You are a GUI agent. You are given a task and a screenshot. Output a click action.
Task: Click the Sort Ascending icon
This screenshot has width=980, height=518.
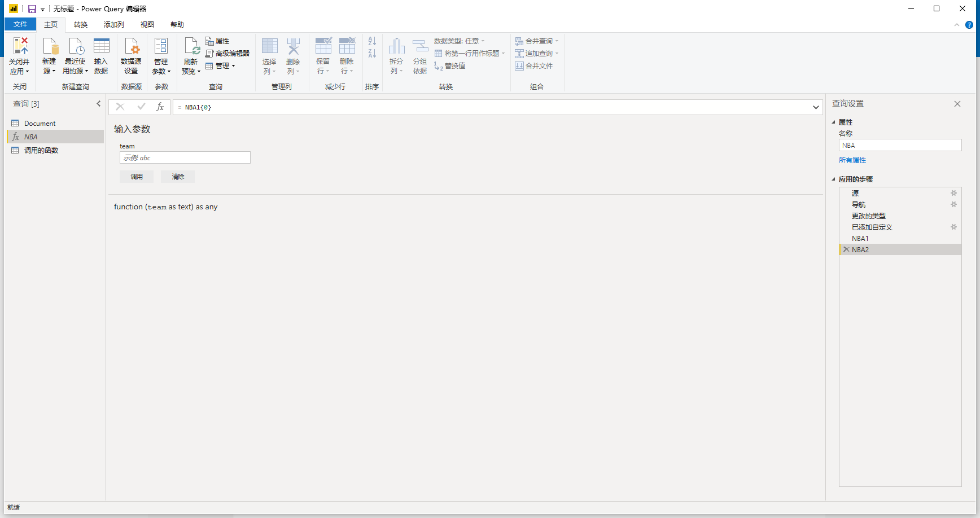(x=372, y=41)
